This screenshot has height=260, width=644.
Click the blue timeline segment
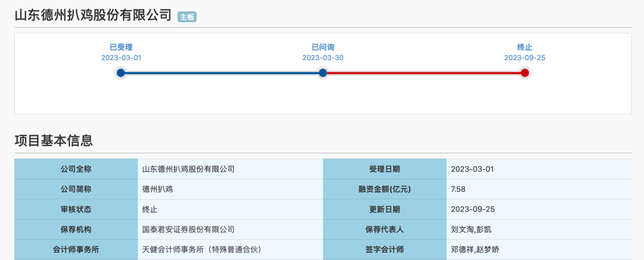click(222, 73)
